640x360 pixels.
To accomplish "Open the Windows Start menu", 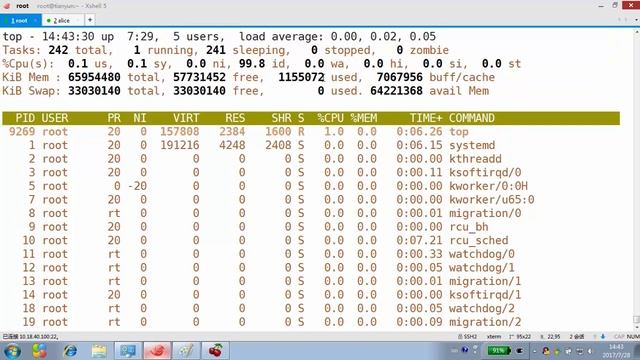I will pos(12,351).
